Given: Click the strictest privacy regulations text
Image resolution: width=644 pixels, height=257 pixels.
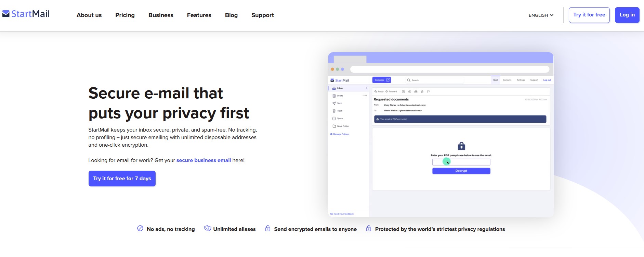Looking at the screenshot, I should pos(440,229).
